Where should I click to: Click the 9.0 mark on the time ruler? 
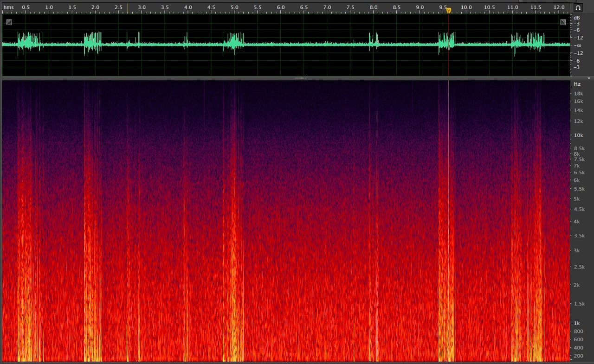click(420, 8)
